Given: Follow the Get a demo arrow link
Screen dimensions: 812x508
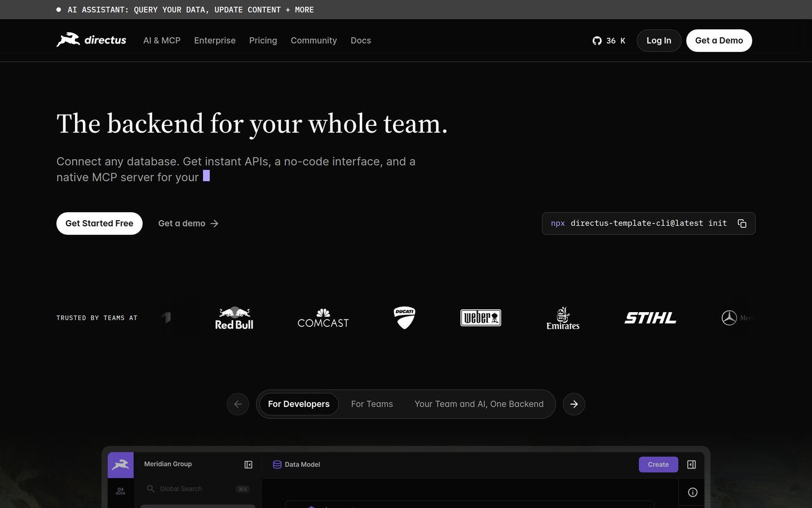Looking at the screenshot, I should [188, 224].
